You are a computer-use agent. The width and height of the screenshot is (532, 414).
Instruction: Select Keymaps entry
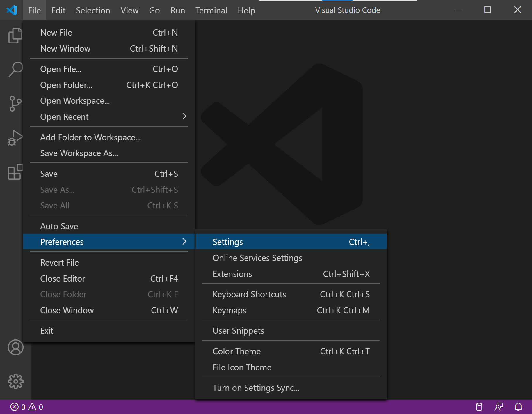click(x=291, y=310)
